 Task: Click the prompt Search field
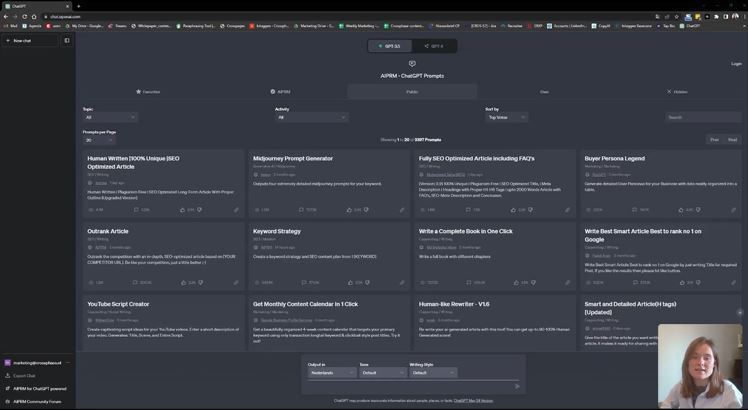[704, 117]
